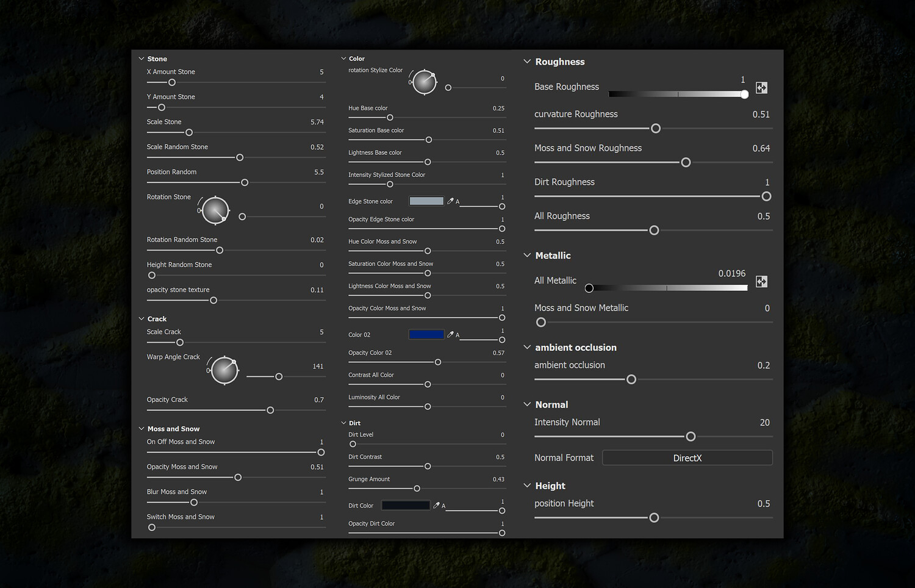The width and height of the screenshot is (915, 588).
Task: Collapse the ambient occlusion section
Action: tap(527, 348)
